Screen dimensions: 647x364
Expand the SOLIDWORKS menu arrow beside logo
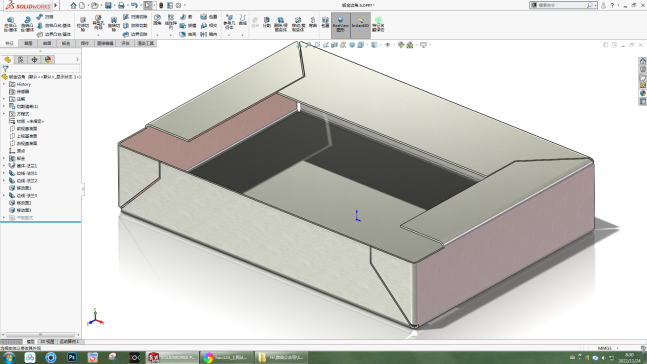56,5
